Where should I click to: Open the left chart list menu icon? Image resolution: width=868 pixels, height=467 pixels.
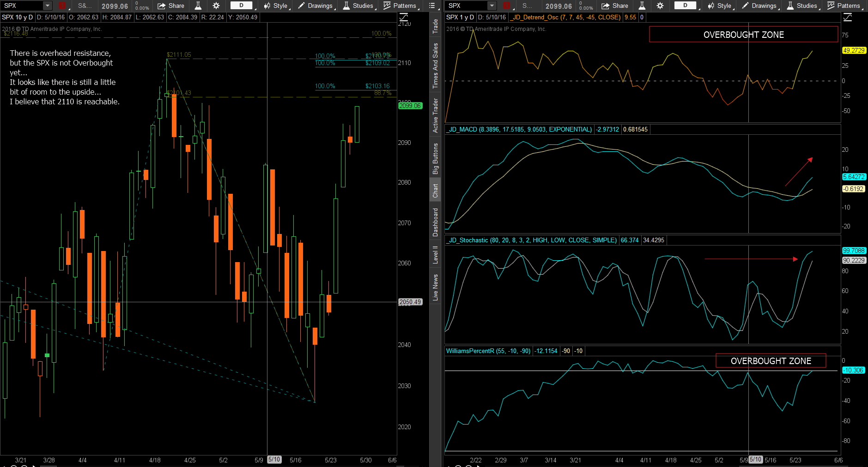tap(432, 6)
